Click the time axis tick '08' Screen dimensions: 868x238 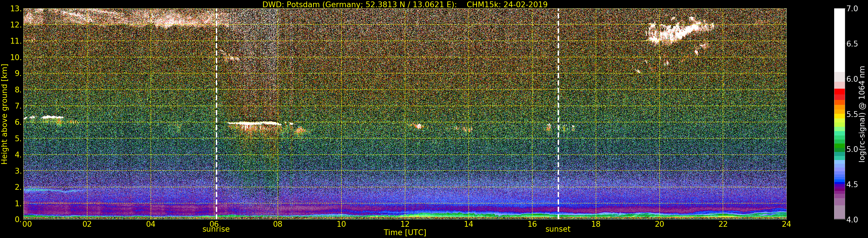[x=278, y=224]
